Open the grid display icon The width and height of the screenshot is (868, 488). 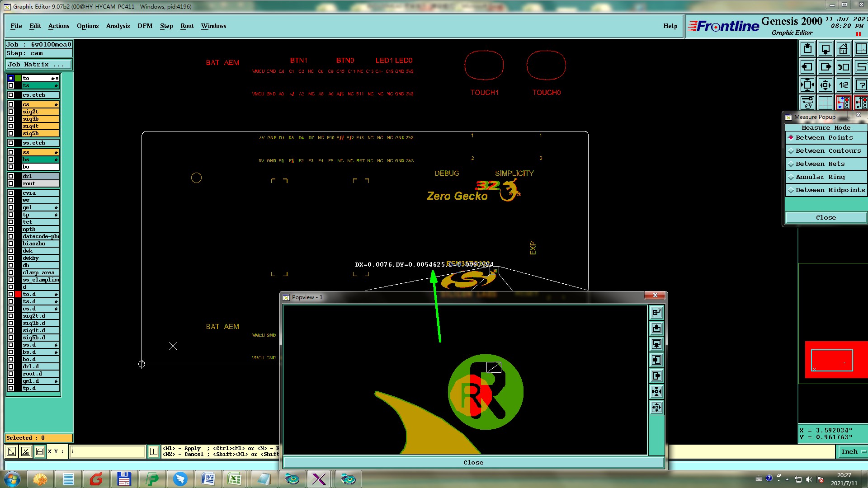pos(826,103)
